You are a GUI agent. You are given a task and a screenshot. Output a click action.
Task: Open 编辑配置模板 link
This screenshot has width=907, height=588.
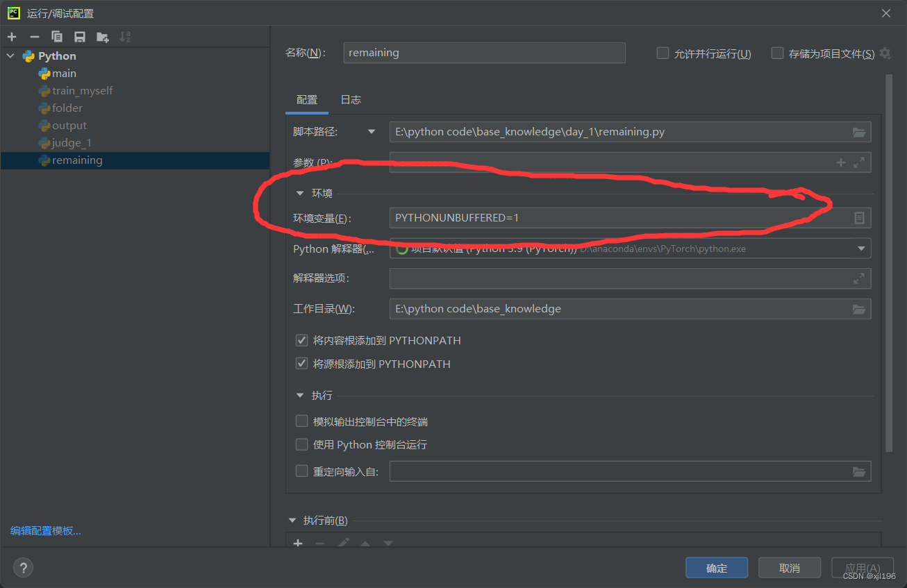(46, 531)
